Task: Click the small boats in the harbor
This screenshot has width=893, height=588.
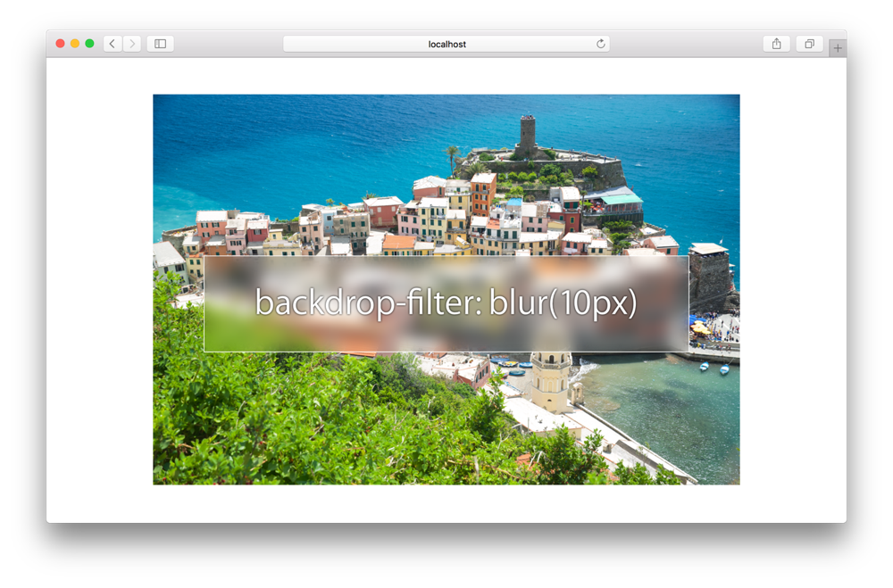Action: coord(713,367)
